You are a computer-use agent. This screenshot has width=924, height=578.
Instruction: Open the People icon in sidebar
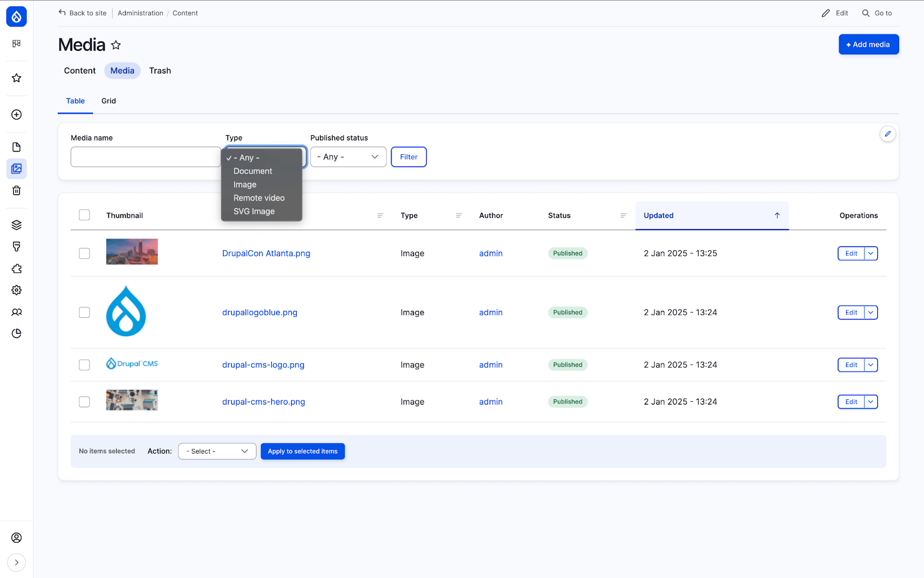[16, 312]
